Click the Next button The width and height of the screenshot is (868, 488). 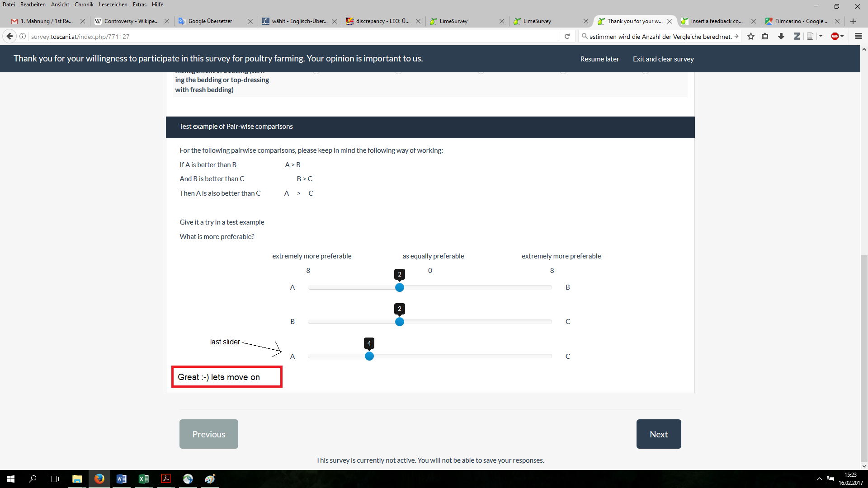[658, 434]
